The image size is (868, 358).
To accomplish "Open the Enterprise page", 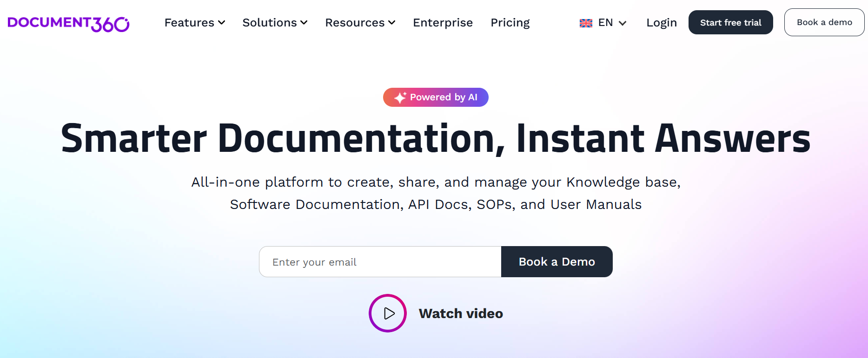I will click(x=443, y=23).
